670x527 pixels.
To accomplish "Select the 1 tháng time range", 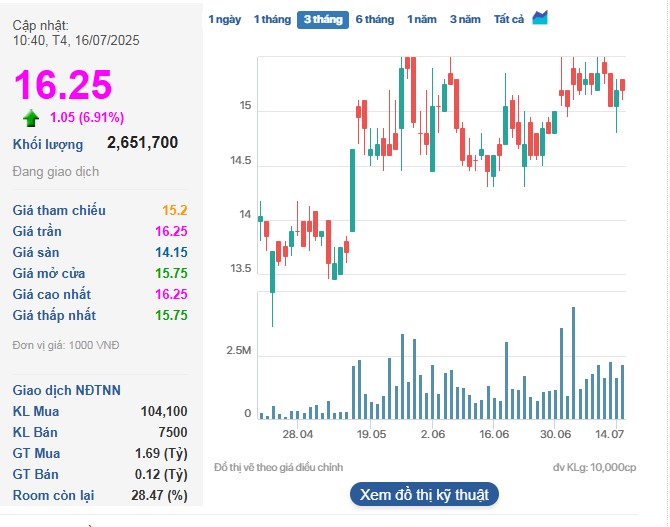I will [272, 19].
